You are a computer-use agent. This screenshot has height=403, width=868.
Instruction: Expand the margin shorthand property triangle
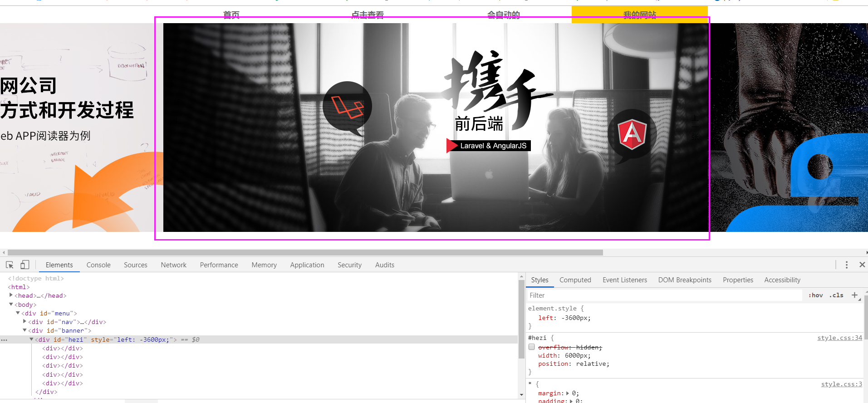[x=568, y=393]
